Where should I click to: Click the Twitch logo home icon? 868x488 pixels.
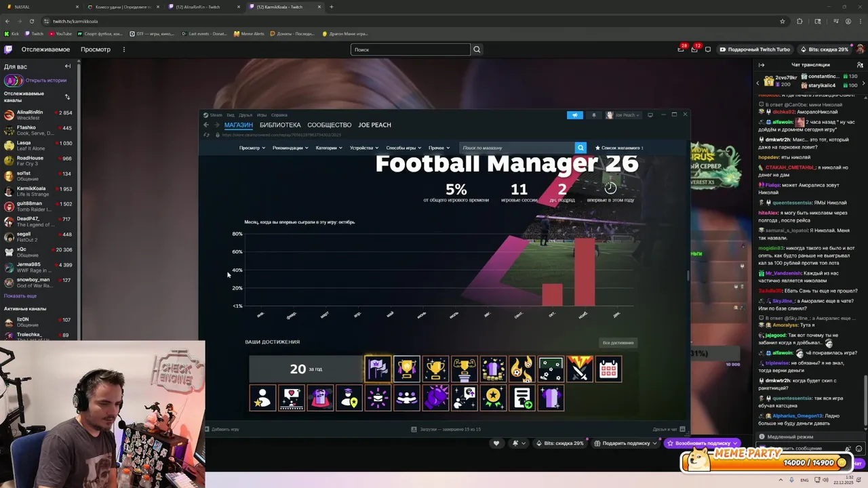click(8, 49)
